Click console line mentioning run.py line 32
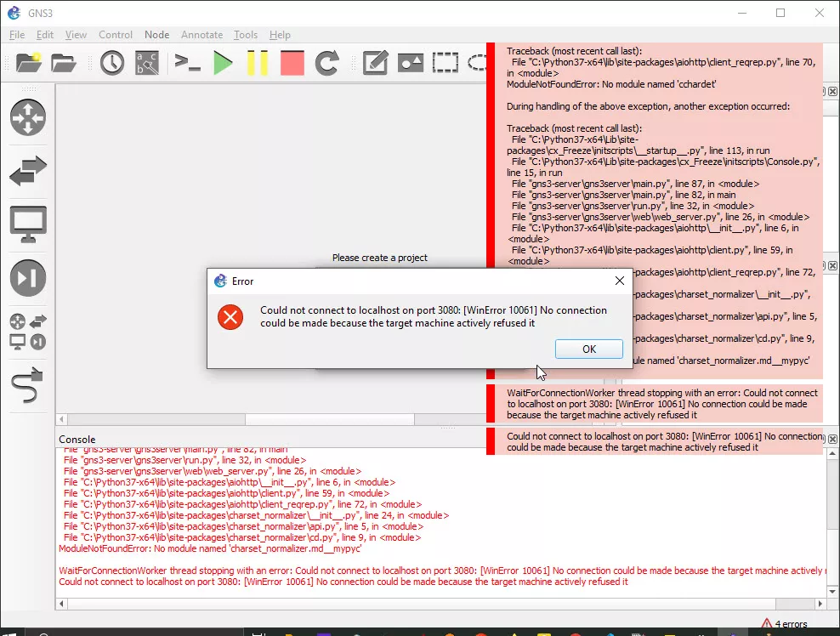840x636 pixels. 184,460
